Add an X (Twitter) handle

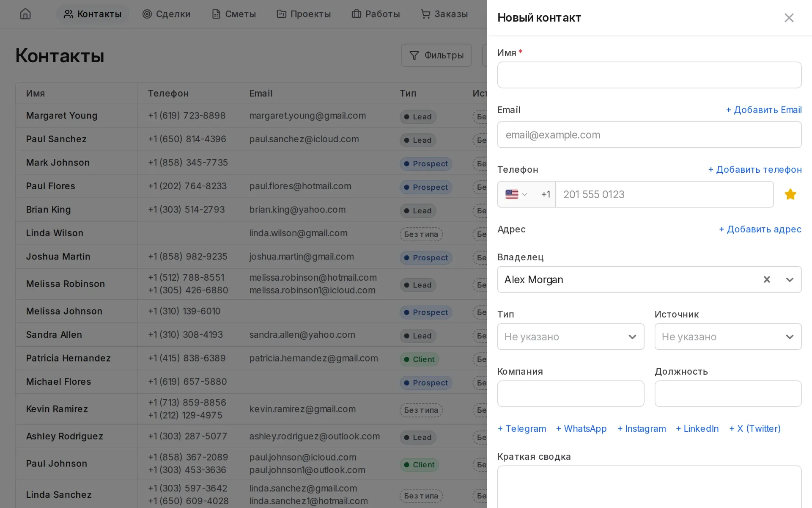coord(755,428)
